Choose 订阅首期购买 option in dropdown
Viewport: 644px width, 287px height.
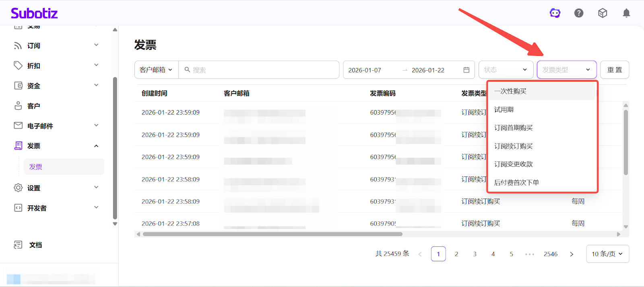[x=513, y=128]
